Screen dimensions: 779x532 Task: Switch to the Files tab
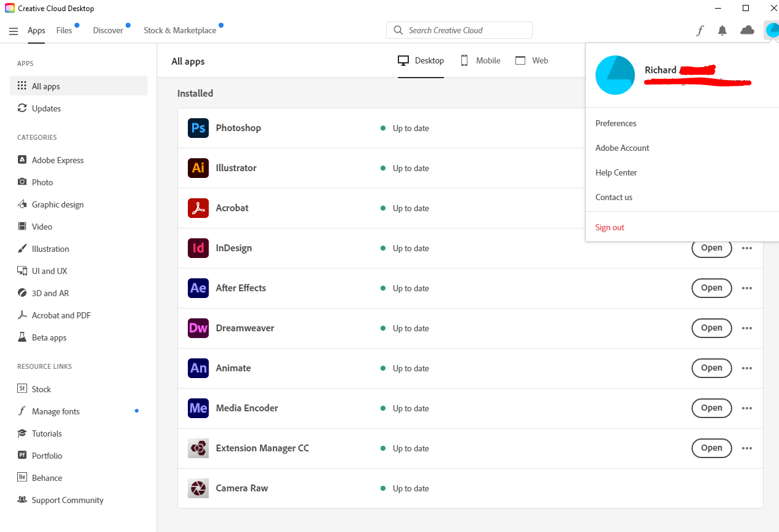click(x=64, y=31)
